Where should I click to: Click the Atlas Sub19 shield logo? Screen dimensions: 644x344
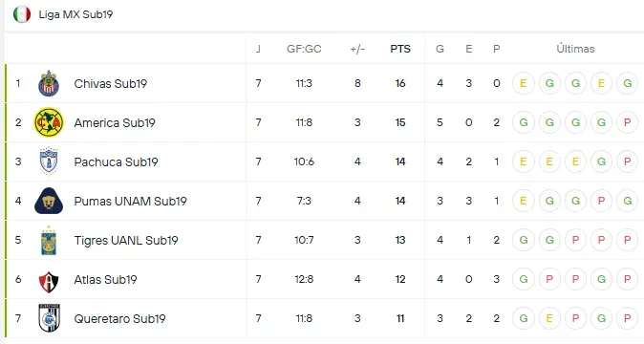[x=49, y=282]
